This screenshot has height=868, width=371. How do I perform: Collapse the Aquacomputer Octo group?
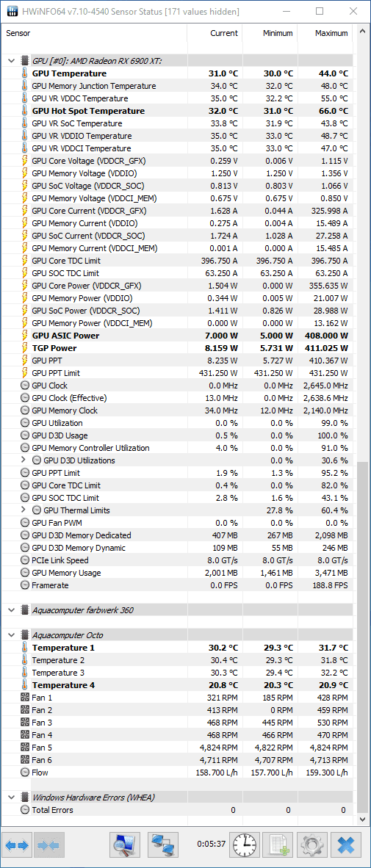tap(11, 635)
